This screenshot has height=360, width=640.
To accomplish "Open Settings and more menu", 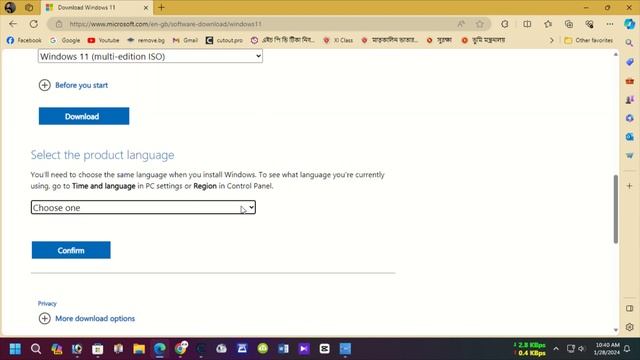I will pyautogui.click(x=610, y=24).
